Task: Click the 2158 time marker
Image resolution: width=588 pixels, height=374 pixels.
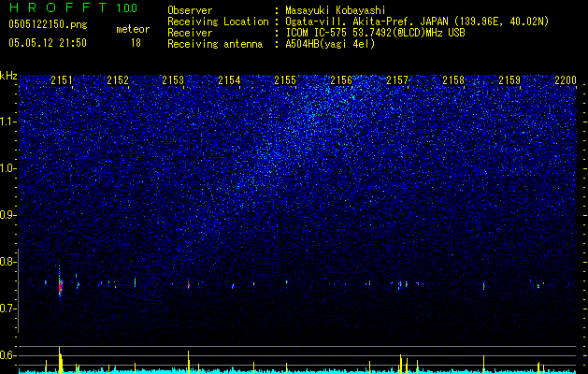Action: tap(453, 80)
